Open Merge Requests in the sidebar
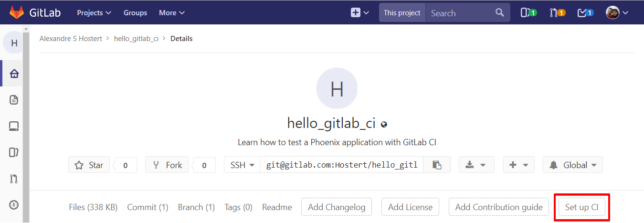 (14, 179)
